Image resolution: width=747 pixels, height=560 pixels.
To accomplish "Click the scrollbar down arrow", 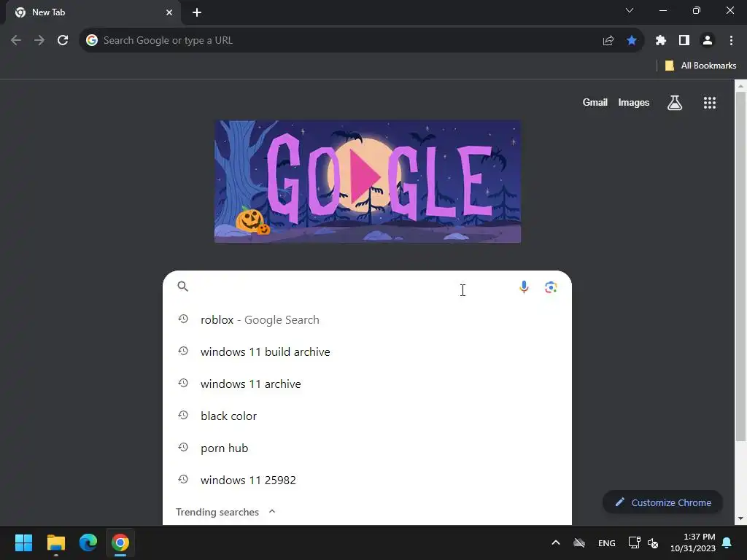I will (x=741, y=518).
